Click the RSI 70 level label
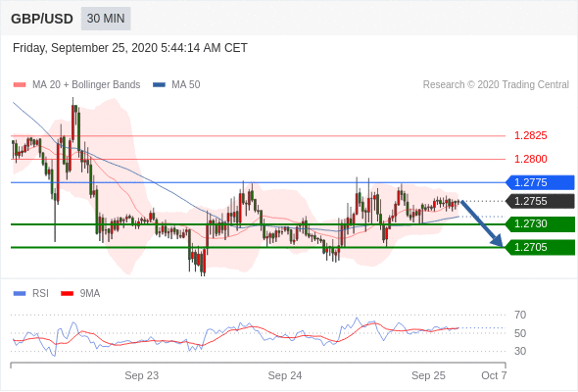 pyautogui.click(x=520, y=315)
